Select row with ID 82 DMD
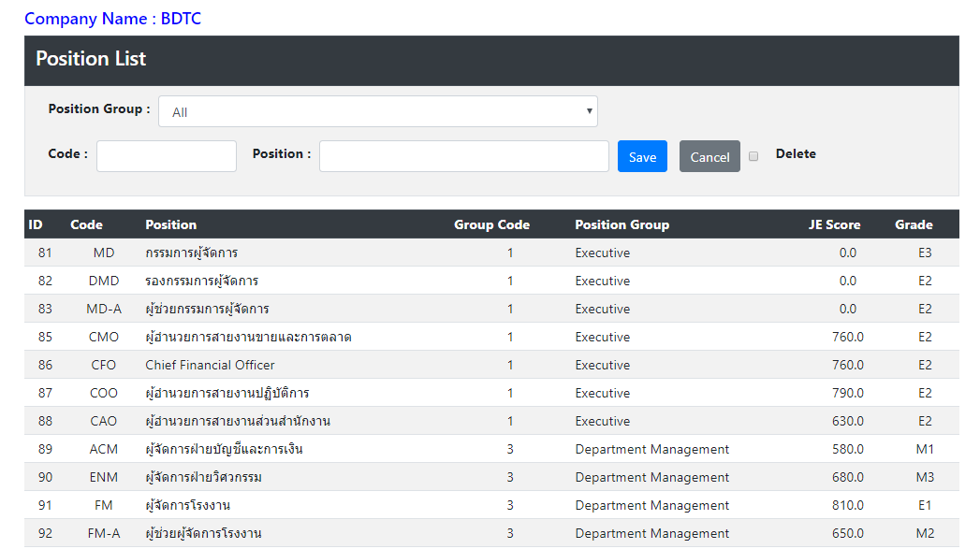 point(491,281)
